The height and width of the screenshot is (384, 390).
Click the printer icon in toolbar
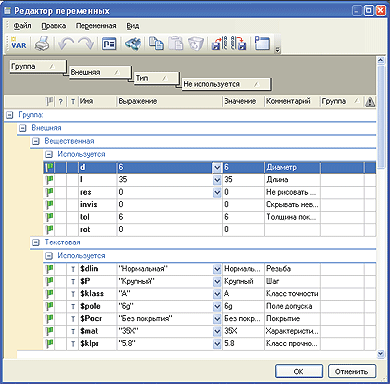[42, 44]
